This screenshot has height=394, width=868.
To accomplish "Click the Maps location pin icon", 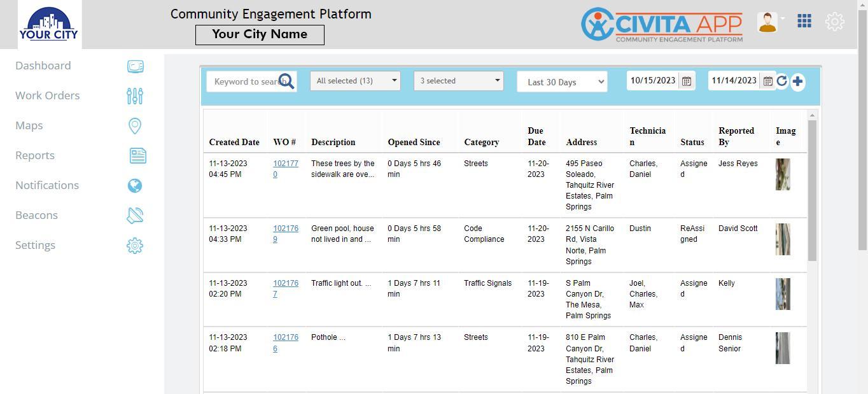I will (x=135, y=126).
